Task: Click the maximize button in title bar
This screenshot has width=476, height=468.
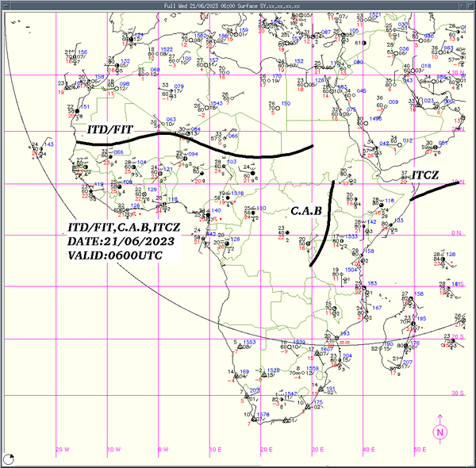Action: [470, 6]
